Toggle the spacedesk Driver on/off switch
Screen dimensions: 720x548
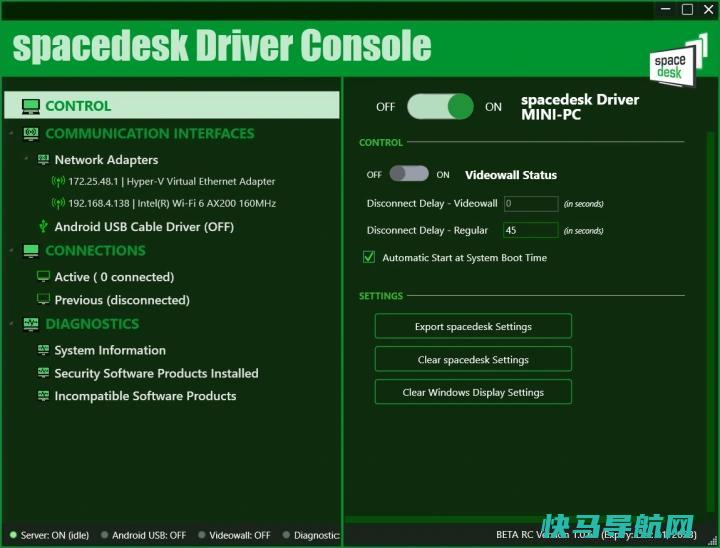(x=440, y=107)
